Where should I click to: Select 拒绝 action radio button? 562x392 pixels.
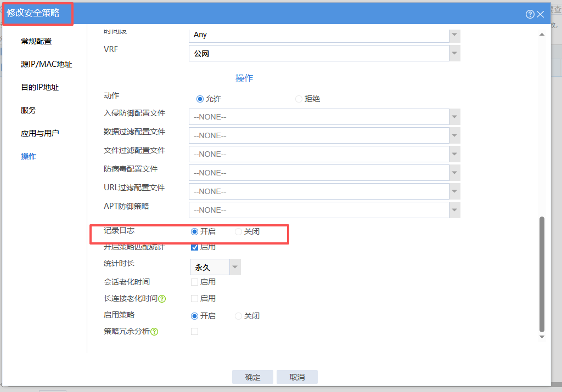pyautogui.click(x=299, y=99)
